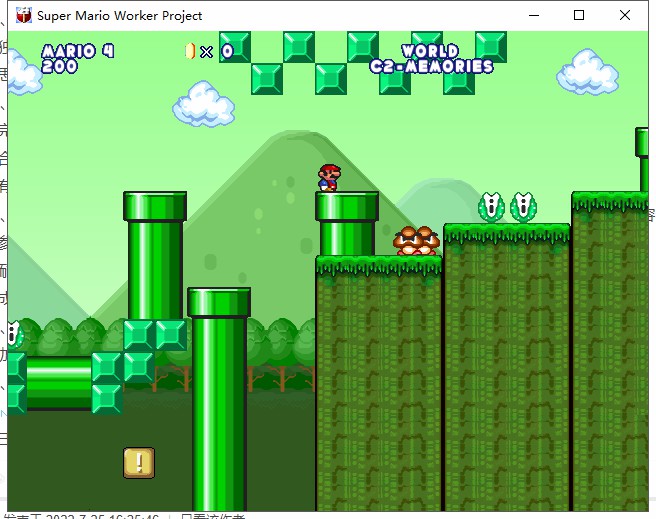The height and width of the screenshot is (519, 656).
Task: Click the thin green pipe at far right
Action: click(x=642, y=160)
